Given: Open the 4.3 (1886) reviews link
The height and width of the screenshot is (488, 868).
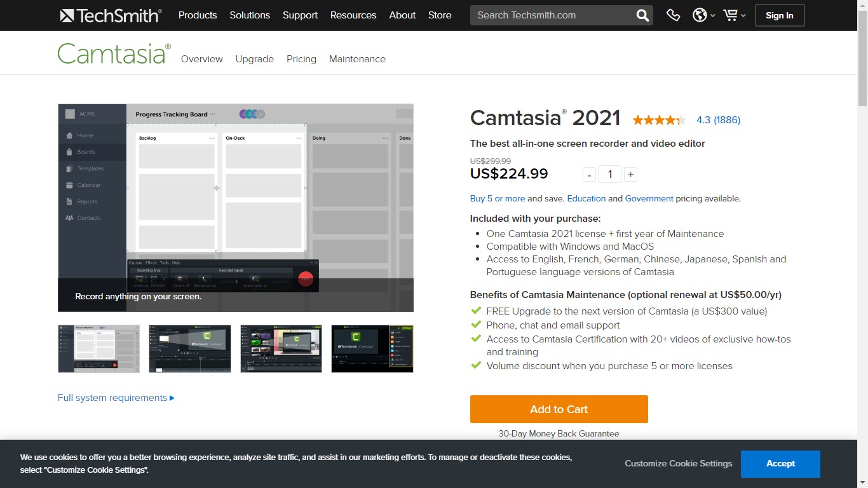Looking at the screenshot, I should (x=718, y=119).
